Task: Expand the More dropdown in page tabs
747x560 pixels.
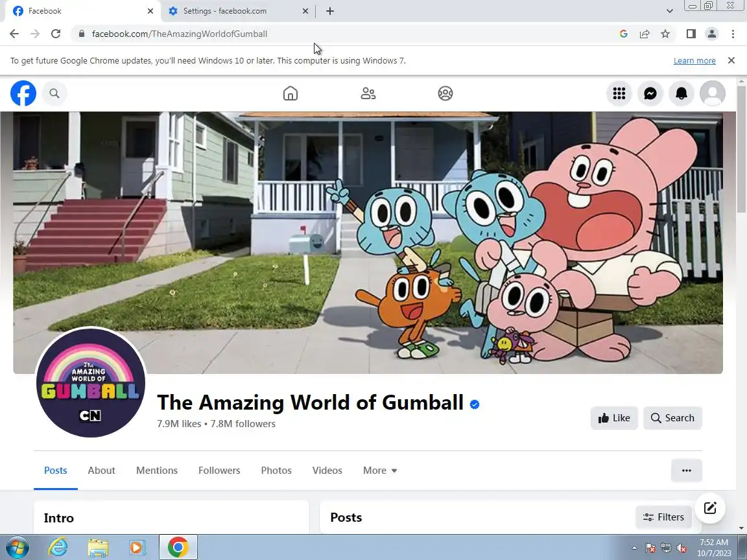Action: 380,471
